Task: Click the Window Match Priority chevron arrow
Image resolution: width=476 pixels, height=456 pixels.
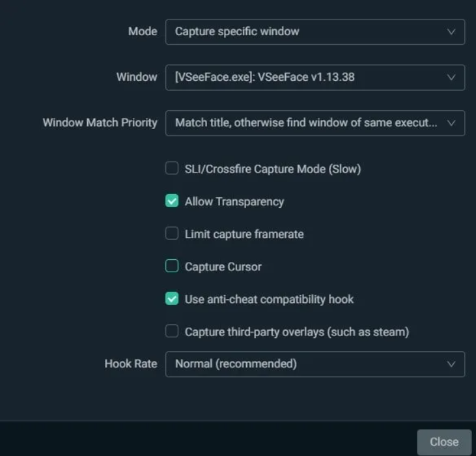Action: pyautogui.click(x=451, y=123)
